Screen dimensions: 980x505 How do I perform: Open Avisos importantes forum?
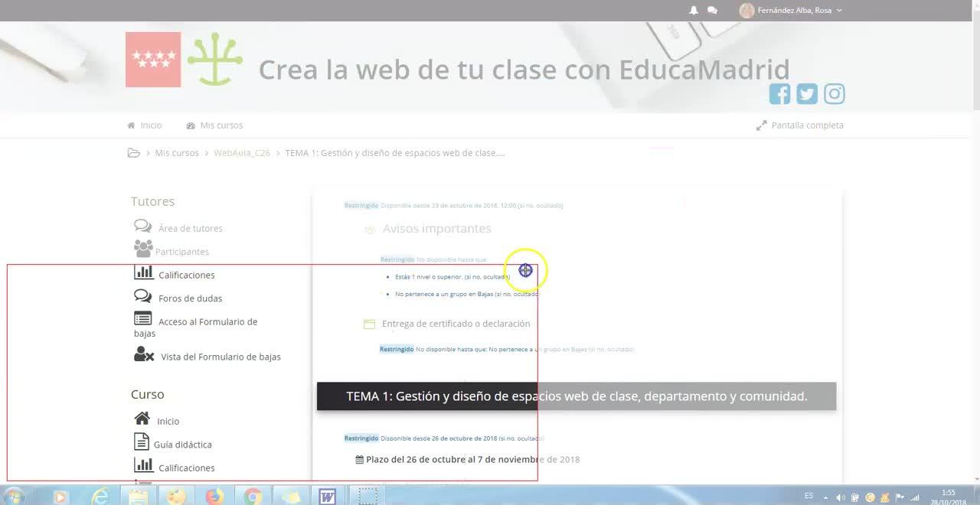coord(436,228)
